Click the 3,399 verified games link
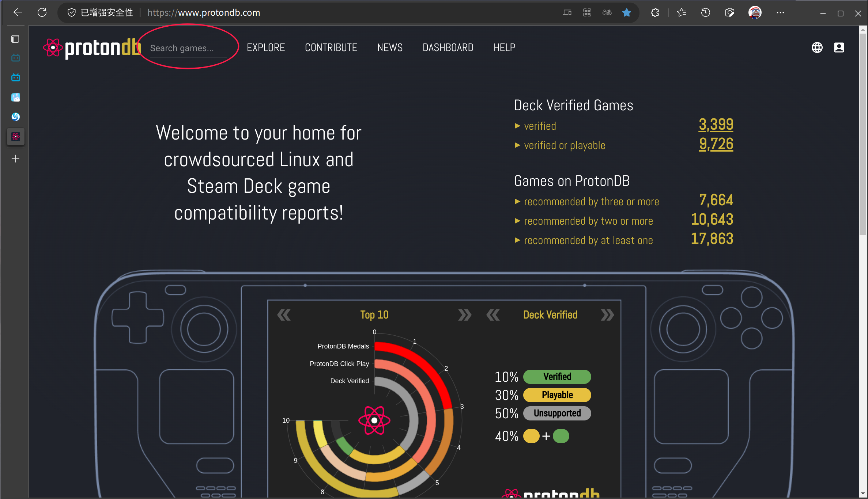 [716, 125]
